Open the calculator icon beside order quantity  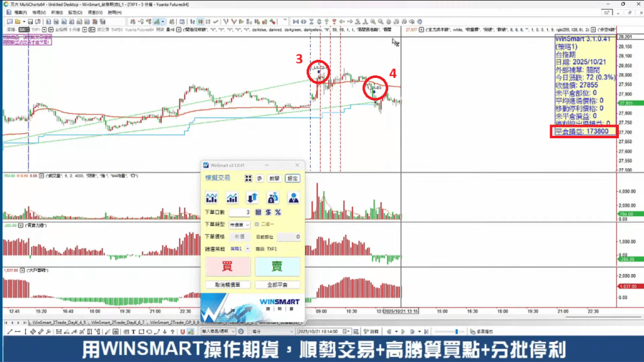point(258,212)
